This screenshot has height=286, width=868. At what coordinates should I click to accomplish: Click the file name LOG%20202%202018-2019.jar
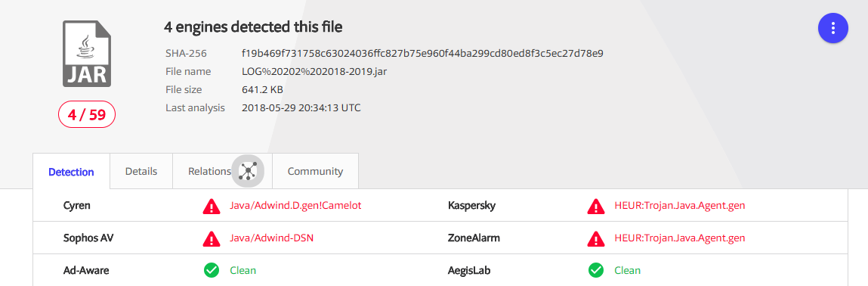[314, 71]
